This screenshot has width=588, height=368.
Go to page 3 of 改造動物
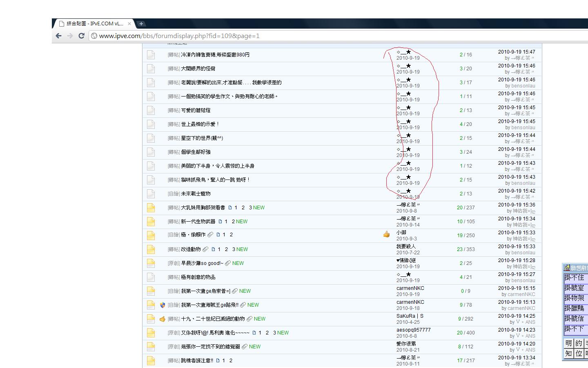pyautogui.click(x=234, y=249)
